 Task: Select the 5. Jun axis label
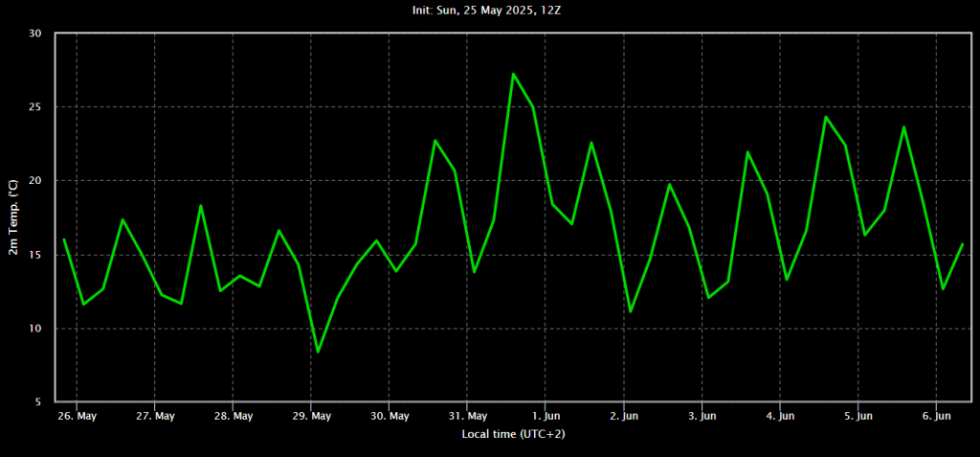pyautogui.click(x=857, y=417)
